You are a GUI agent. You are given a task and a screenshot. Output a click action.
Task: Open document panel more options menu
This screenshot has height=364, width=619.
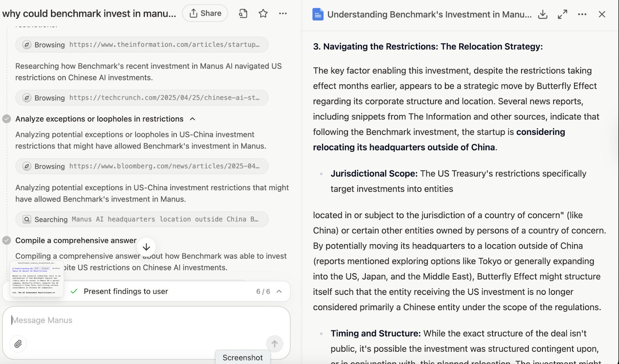[582, 14]
